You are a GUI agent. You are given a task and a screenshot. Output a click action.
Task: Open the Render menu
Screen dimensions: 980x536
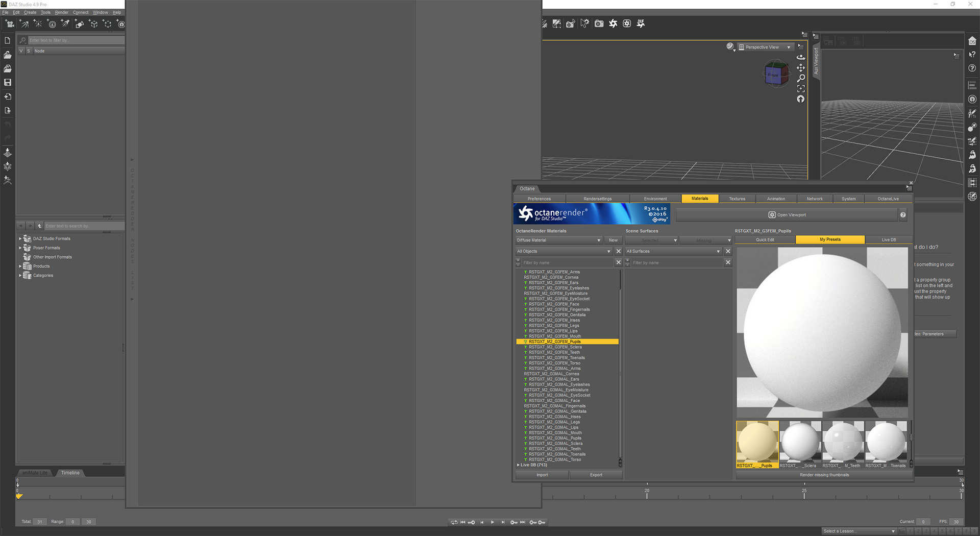(62, 12)
